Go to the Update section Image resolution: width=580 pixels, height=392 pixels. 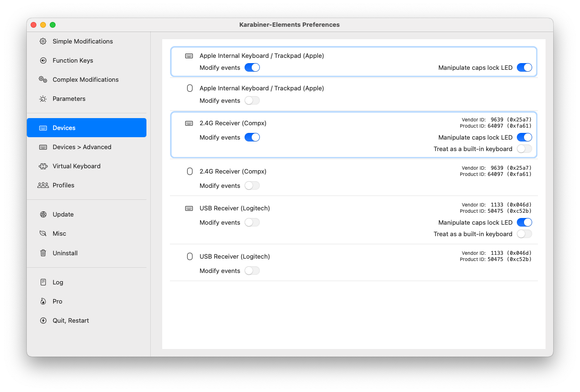click(87, 214)
